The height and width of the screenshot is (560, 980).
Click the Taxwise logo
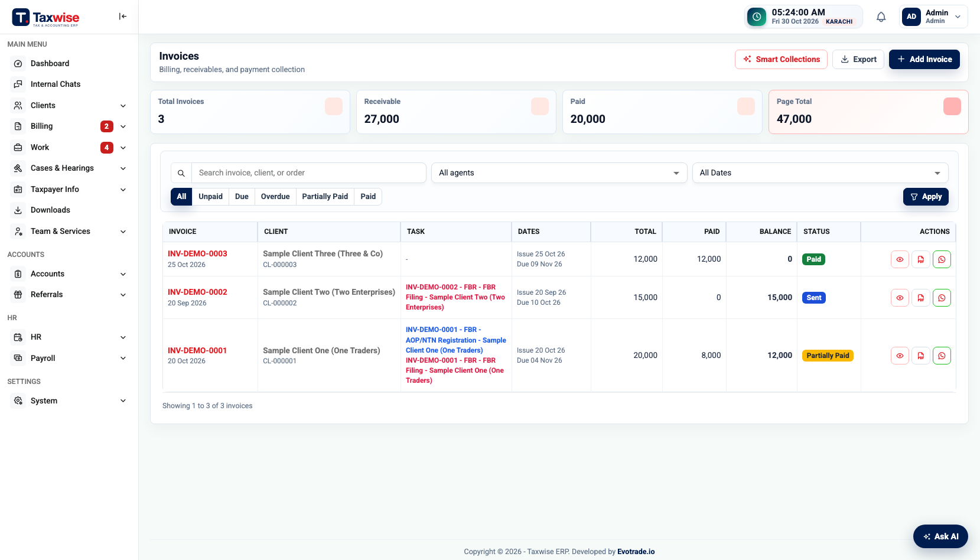coord(45,18)
